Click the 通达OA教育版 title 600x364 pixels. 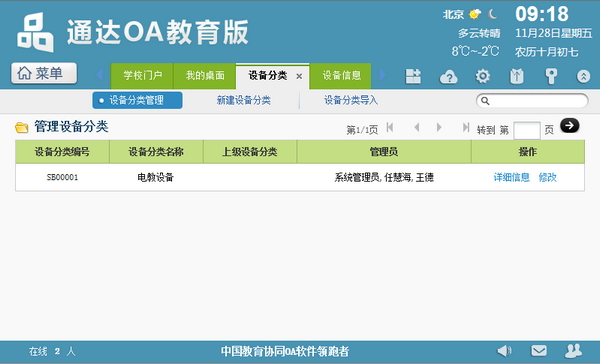[158, 32]
